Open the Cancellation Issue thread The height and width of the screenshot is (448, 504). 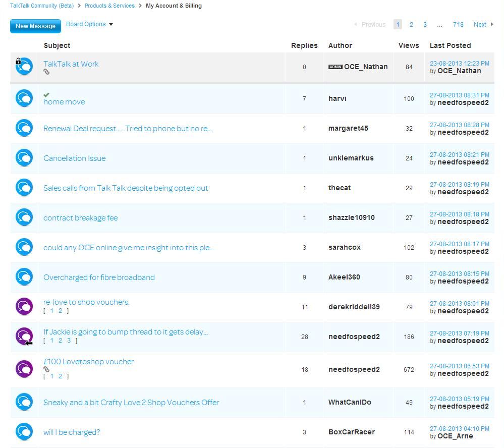pos(75,158)
